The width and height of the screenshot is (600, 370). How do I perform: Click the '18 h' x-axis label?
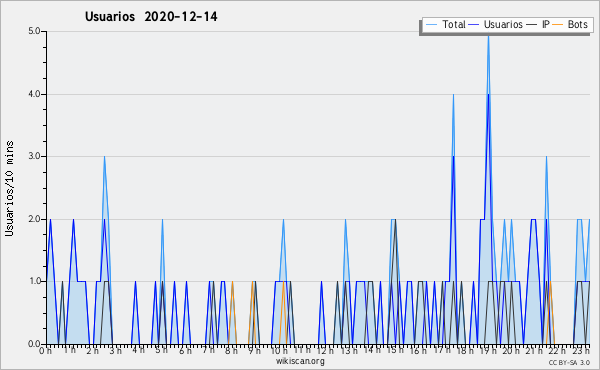click(465, 351)
